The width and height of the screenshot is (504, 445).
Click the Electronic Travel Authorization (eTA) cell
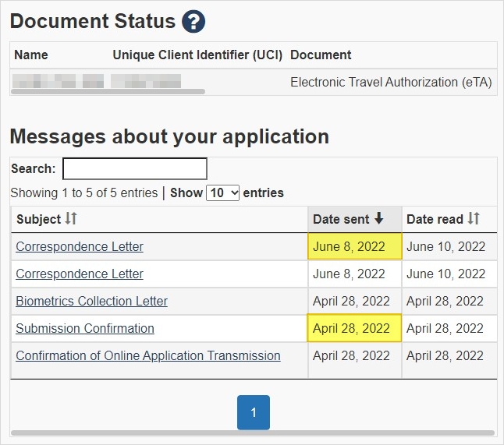click(391, 82)
